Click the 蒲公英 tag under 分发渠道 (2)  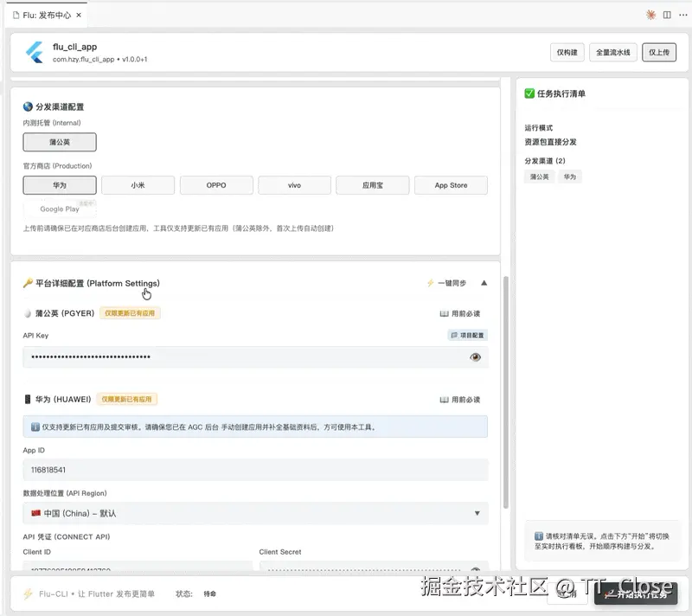point(539,177)
